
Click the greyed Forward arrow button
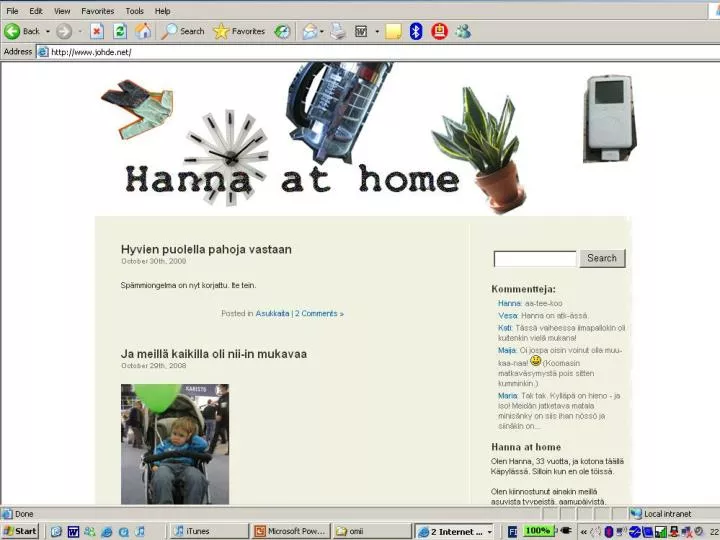pyautogui.click(x=64, y=32)
